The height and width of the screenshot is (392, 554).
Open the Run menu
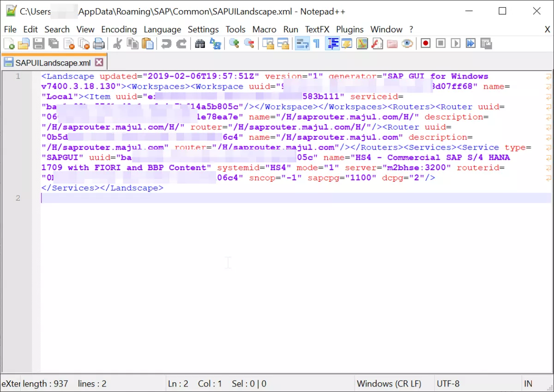coord(291,30)
